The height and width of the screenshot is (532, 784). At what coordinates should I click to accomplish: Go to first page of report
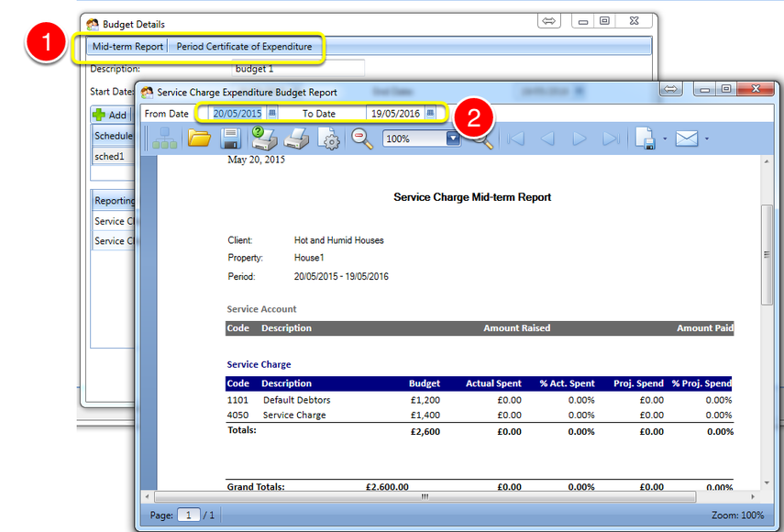pos(516,139)
